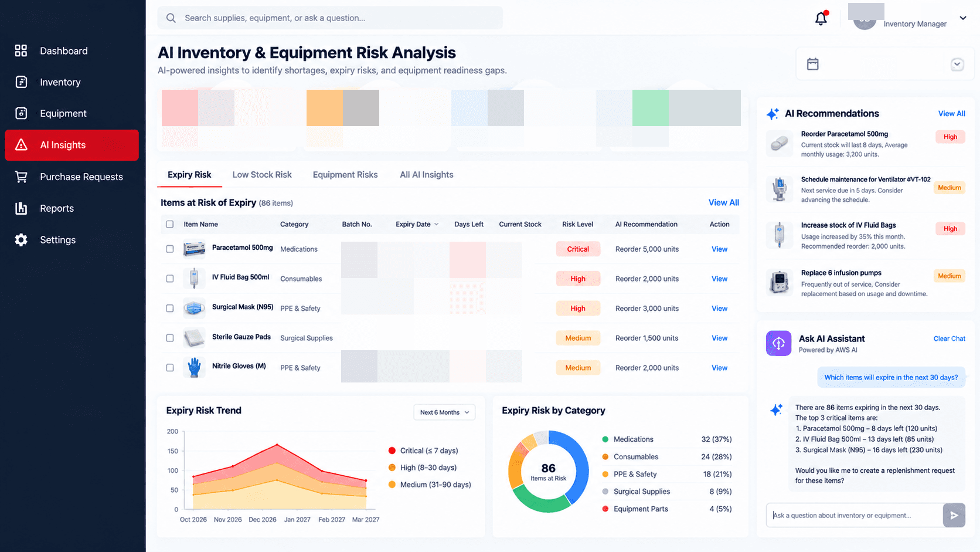Check the Sterile Gauze Pads row checkbox
This screenshot has width=980, height=552.
tap(170, 338)
